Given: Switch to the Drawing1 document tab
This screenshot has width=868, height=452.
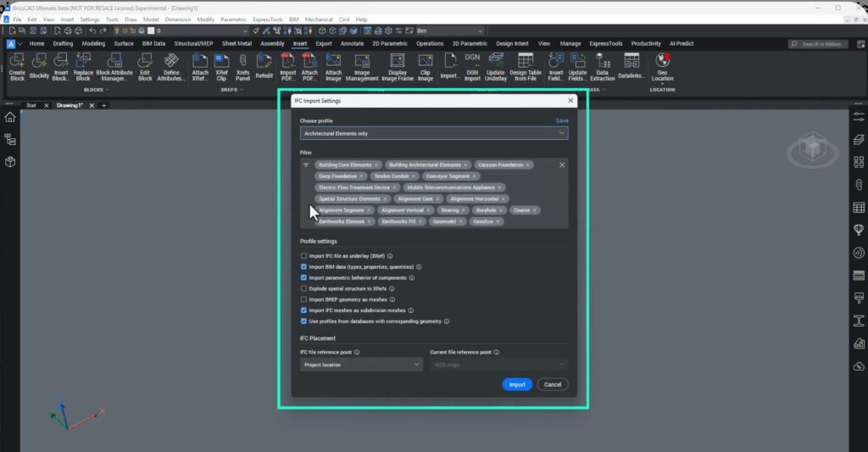Looking at the screenshot, I should click(x=70, y=105).
